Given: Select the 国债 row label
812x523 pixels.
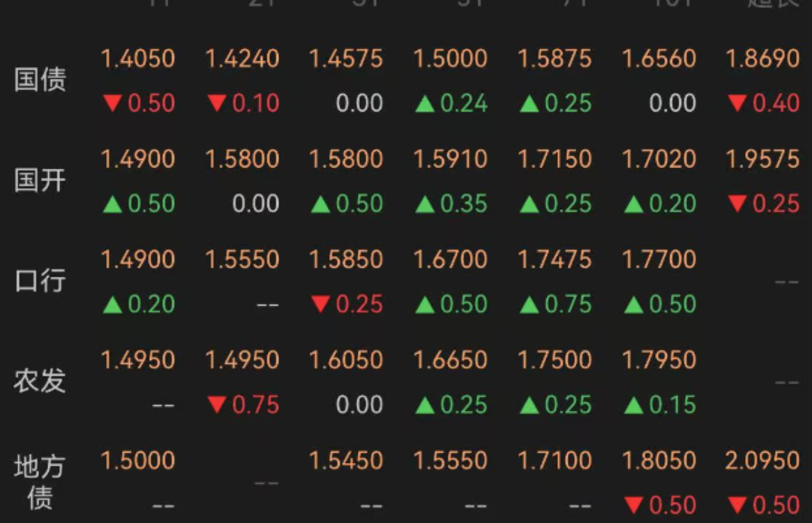Looking at the screenshot, I should pos(40,80).
